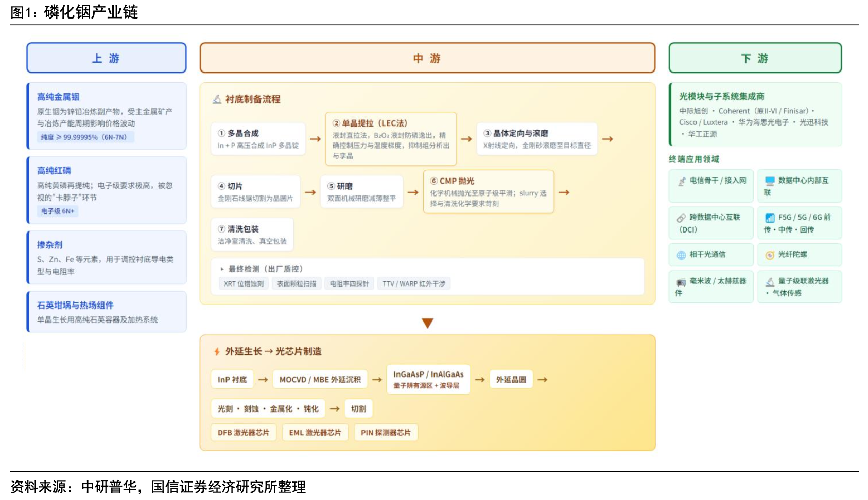Click the arrow between 多晶合成 and 单晶提拉
Screen dimensions: 868x500
pyautogui.click(x=316, y=139)
